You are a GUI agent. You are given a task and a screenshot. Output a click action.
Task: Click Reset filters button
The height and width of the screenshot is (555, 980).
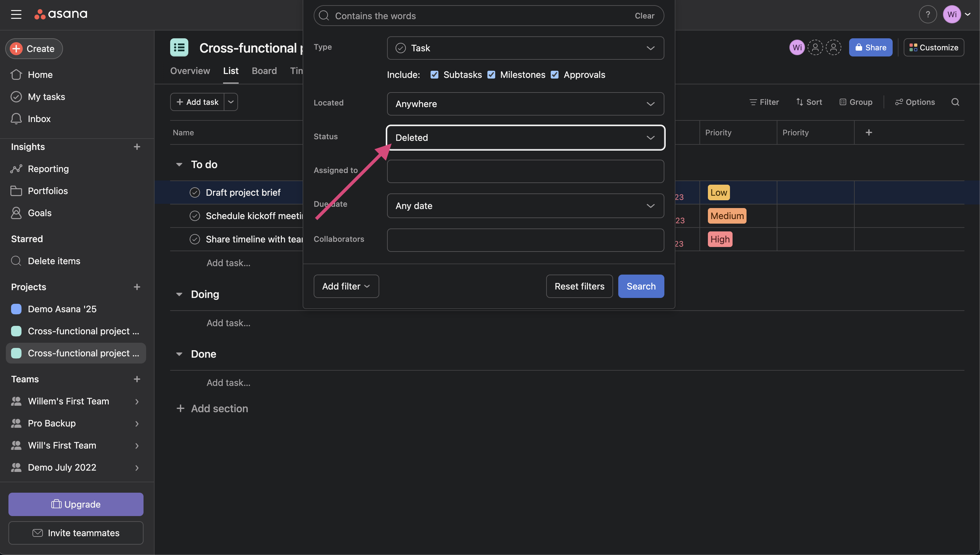pos(579,286)
